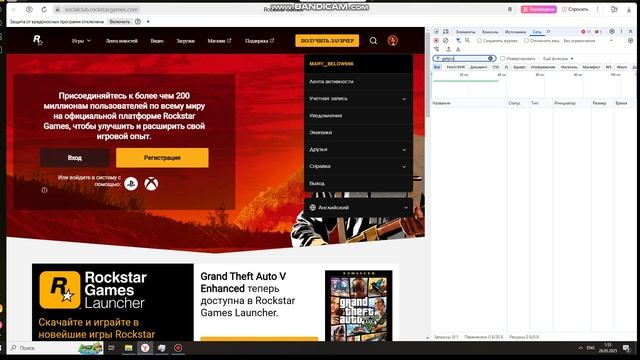Clear the network log

point(446,40)
